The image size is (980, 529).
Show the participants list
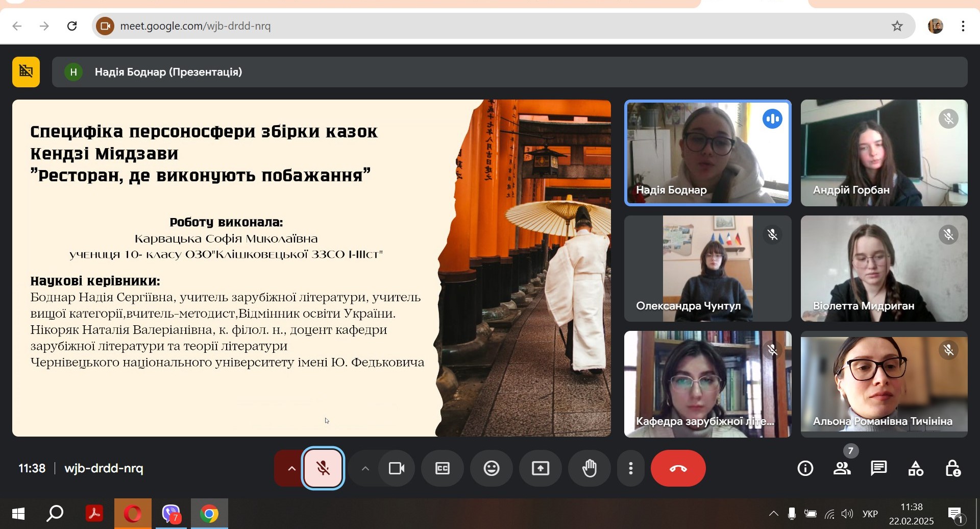[x=842, y=468]
